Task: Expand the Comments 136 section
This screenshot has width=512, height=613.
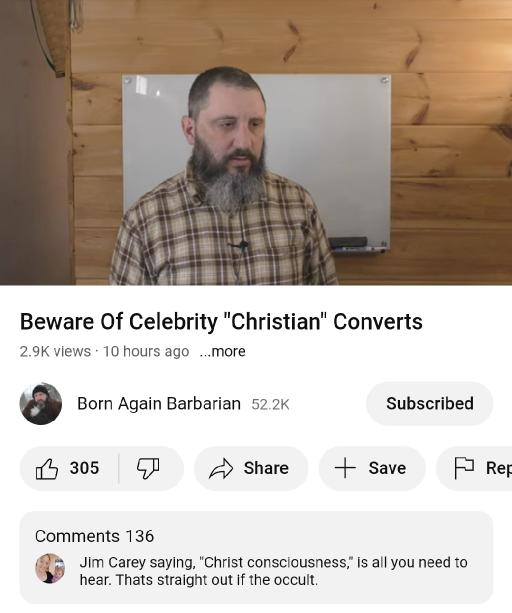Action: (256, 557)
